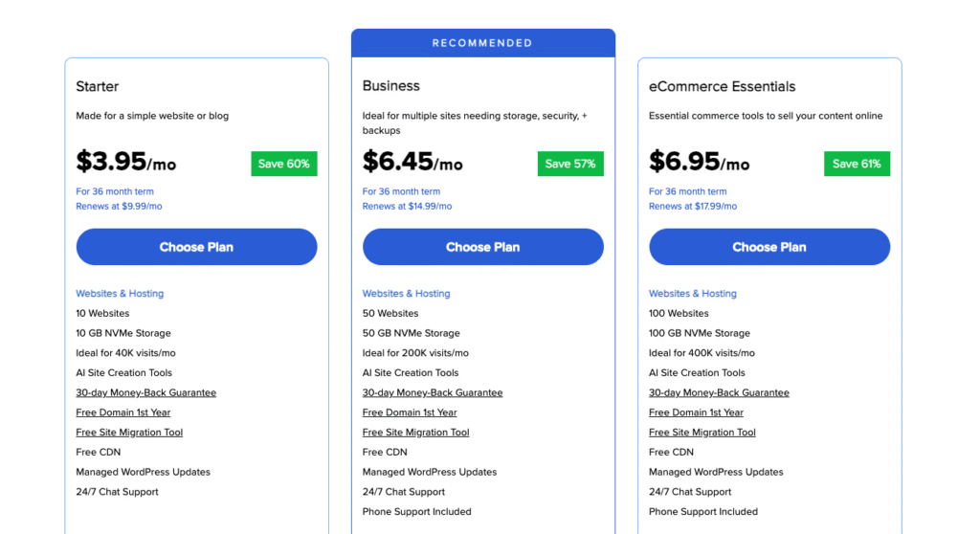Viewport: 980px width, 534px height.
Task: Choose the Starter plan
Action: click(x=196, y=247)
